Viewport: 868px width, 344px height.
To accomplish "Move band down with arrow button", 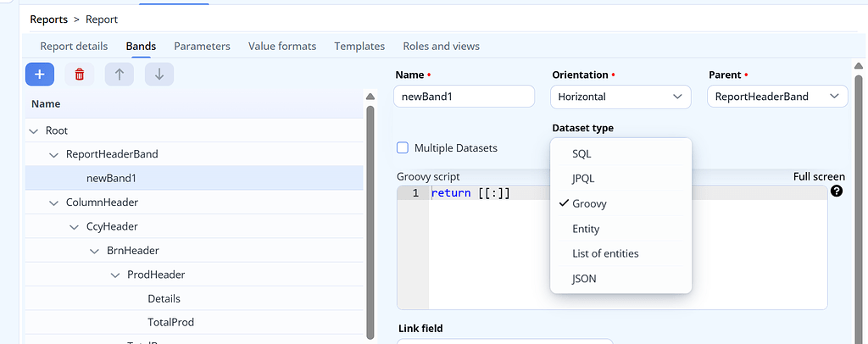I will pos(159,74).
